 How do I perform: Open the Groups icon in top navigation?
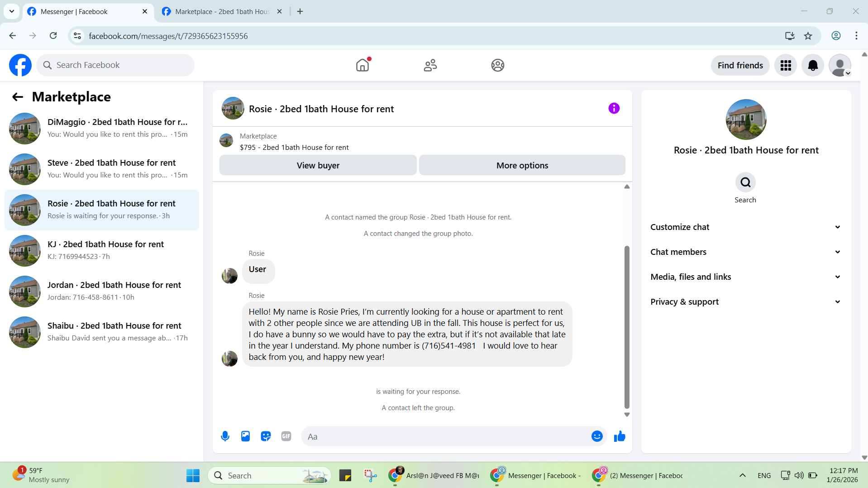click(497, 65)
